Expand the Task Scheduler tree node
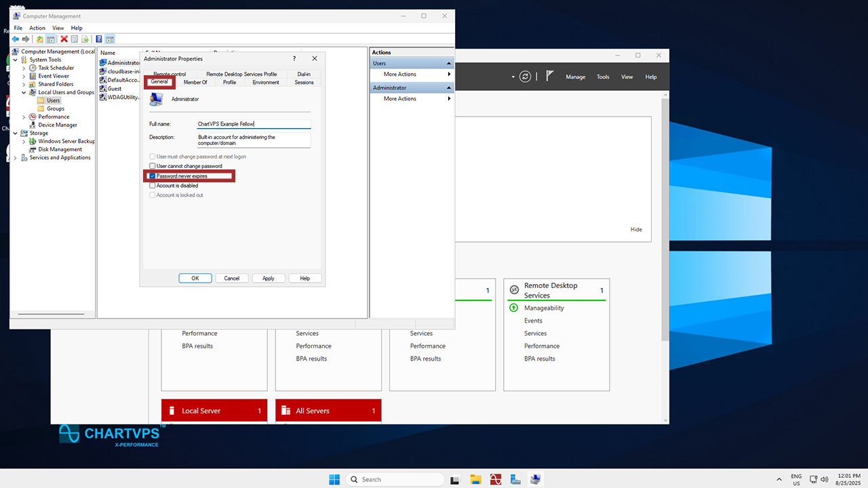Image resolution: width=868 pixels, height=488 pixels. 24,68
